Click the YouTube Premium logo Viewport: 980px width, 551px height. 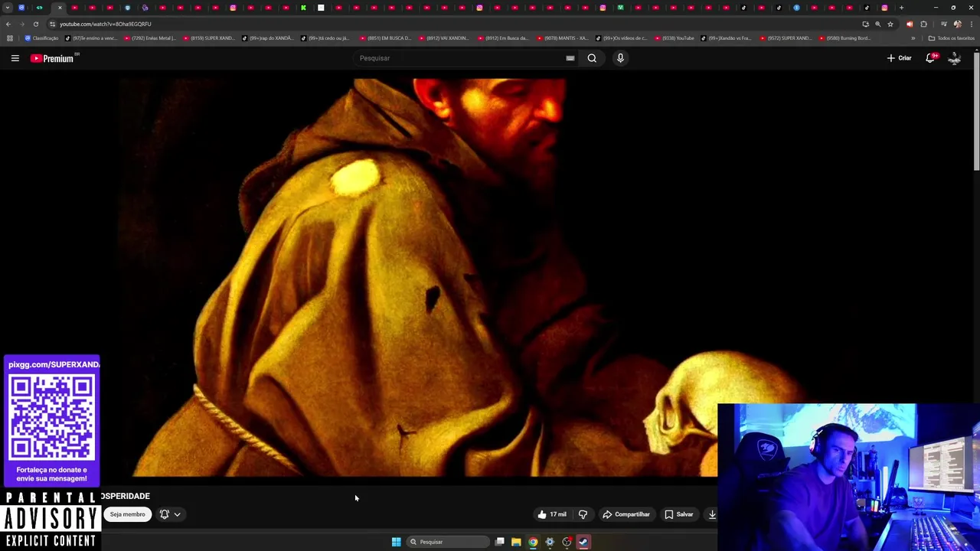click(x=54, y=58)
